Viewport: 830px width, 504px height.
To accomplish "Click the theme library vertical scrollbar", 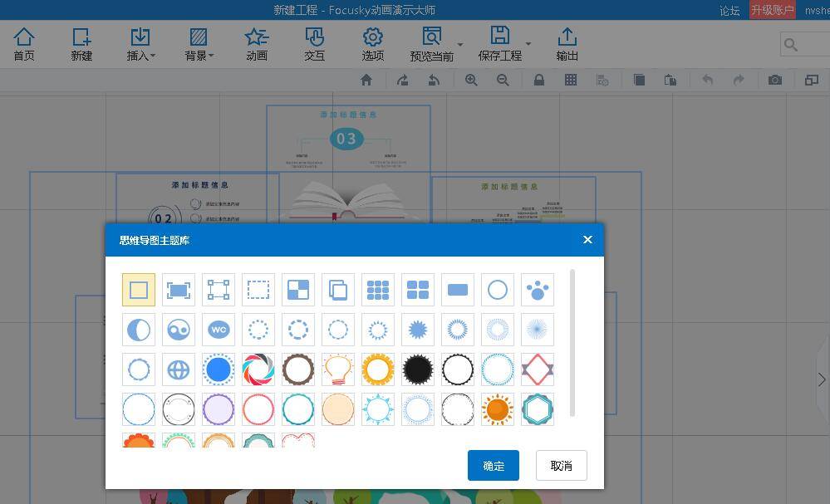I will pos(572,342).
